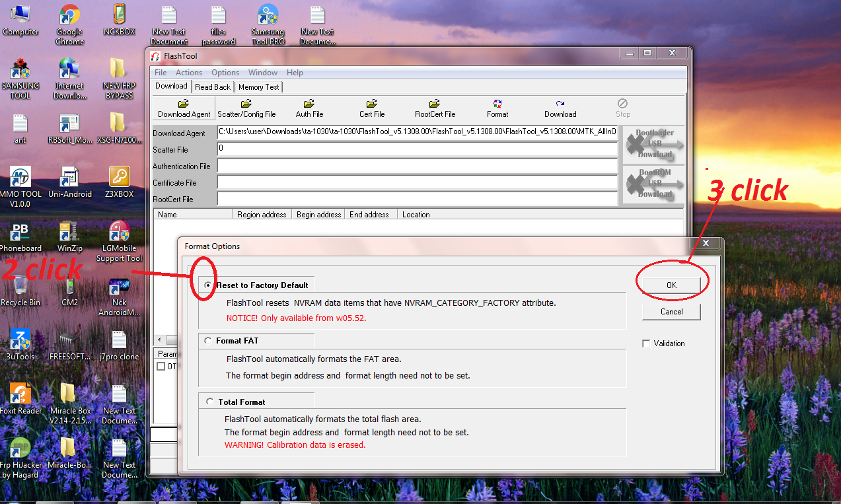
Task: Click the Download toolbar arrow icon
Action: (560, 104)
